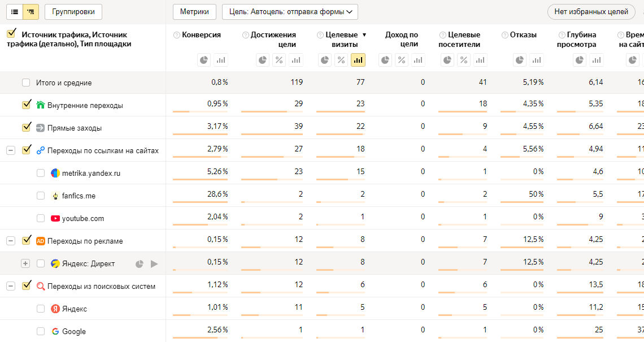Select tree list view icon
This screenshot has height=342, width=644.
point(31,11)
